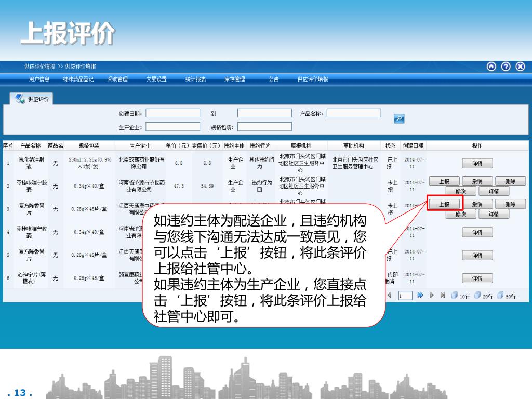Click the 创建日期 start date field
The height and width of the screenshot is (399, 532).
(172, 113)
